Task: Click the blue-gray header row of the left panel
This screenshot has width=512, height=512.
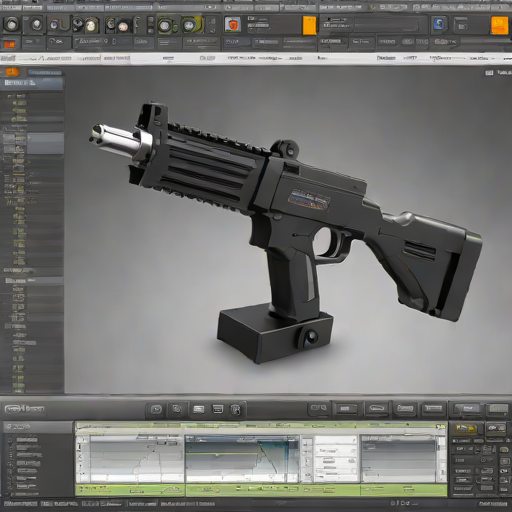Action: [32, 83]
